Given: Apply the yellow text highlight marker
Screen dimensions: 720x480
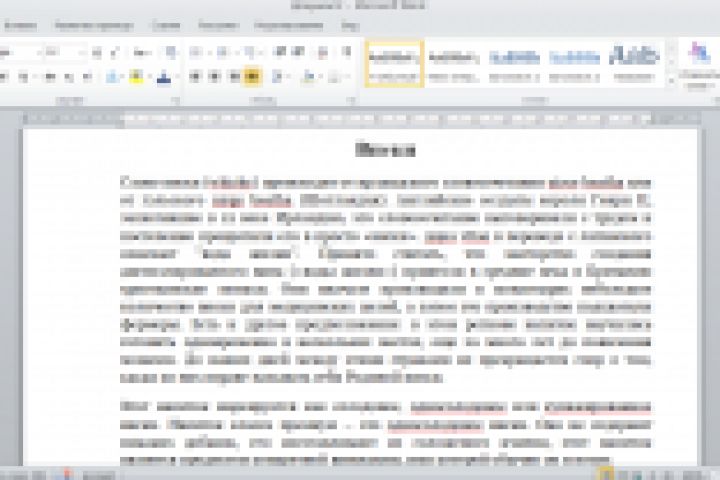Looking at the screenshot, I should tap(135, 77).
